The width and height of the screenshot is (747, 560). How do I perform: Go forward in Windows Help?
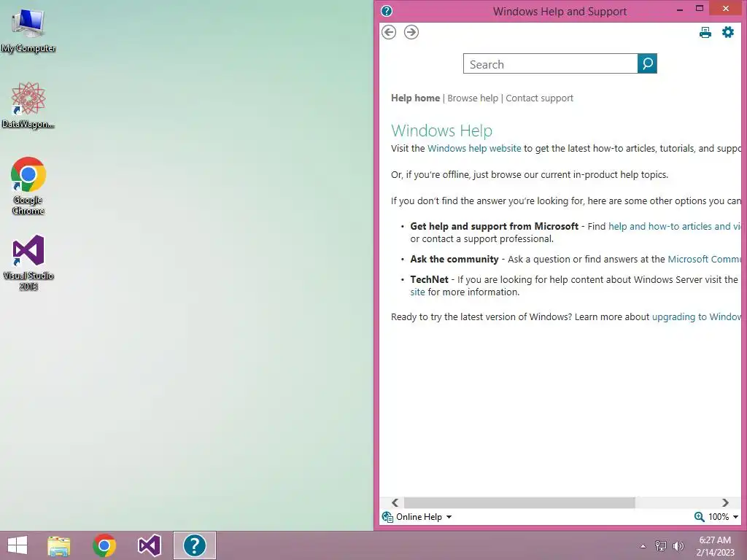tap(411, 32)
